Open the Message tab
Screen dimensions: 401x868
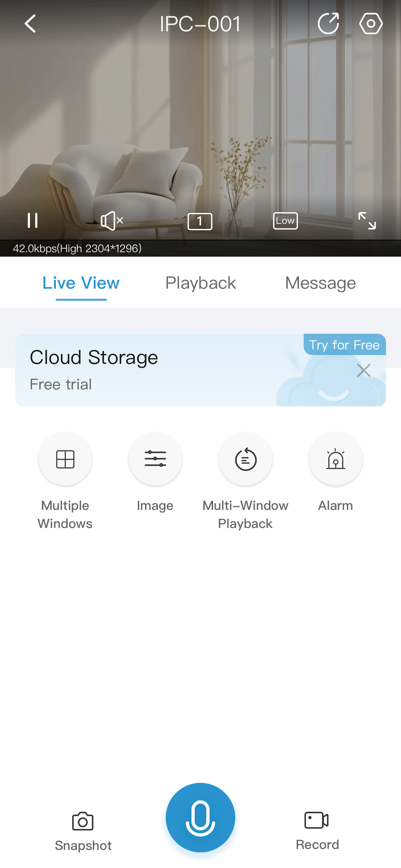coord(320,283)
